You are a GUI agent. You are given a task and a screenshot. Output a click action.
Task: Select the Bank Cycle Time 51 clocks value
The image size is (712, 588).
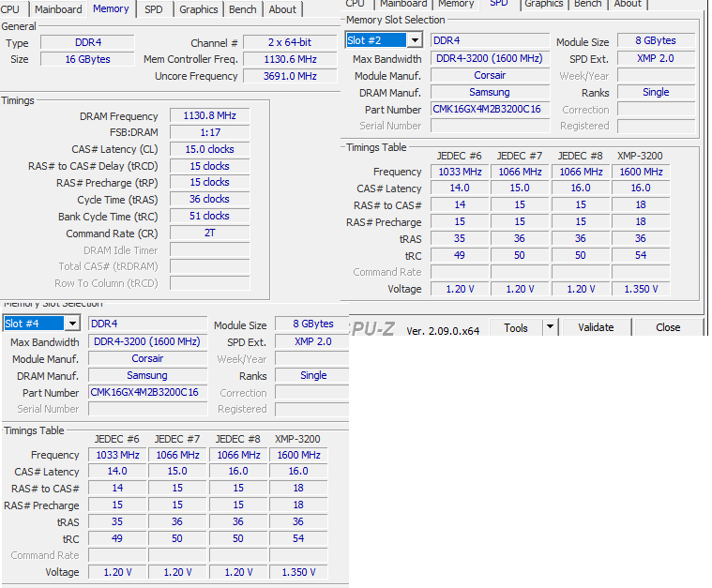pos(210,216)
